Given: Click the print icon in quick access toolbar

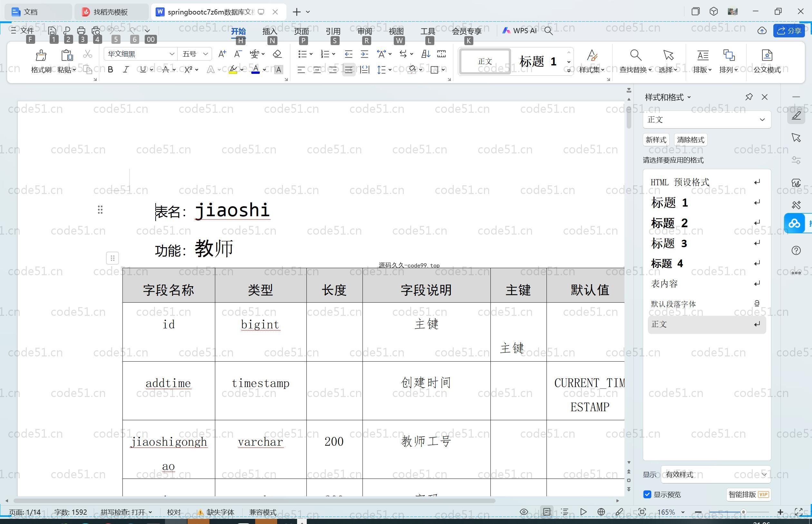Looking at the screenshot, I should tap(81, 31).
